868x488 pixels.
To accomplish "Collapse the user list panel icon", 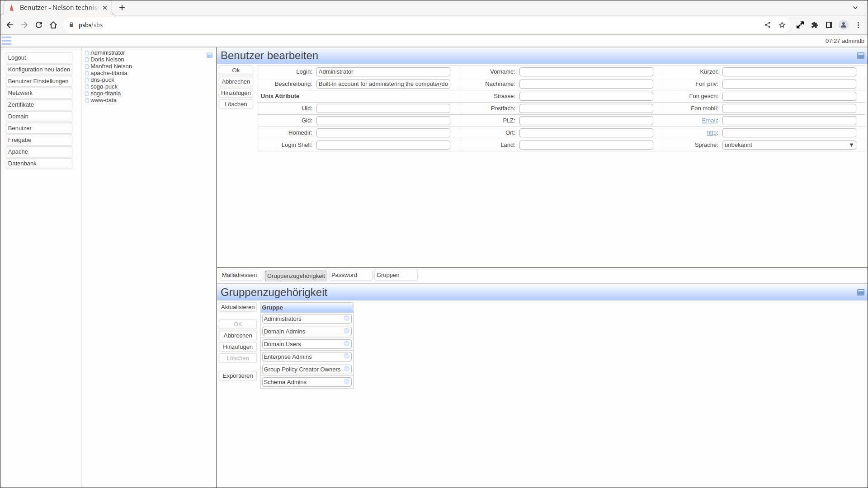I will click(x=209, y=55).
